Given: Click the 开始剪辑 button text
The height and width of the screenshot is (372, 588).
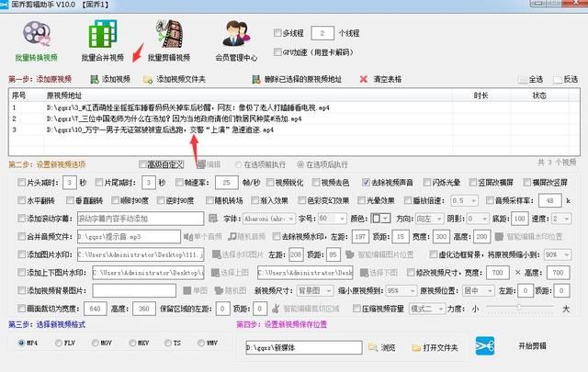Looking at the screenshot, I should pos(532,346).
